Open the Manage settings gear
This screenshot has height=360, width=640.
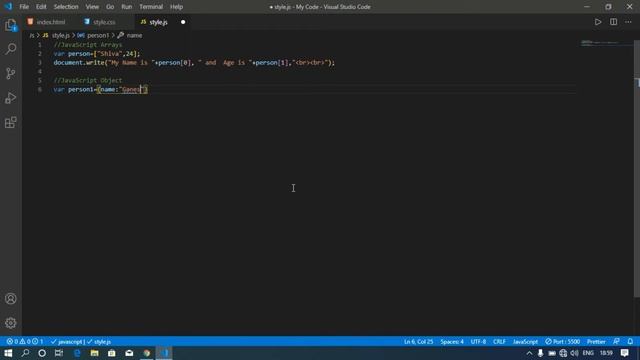(x=11, y=323)
